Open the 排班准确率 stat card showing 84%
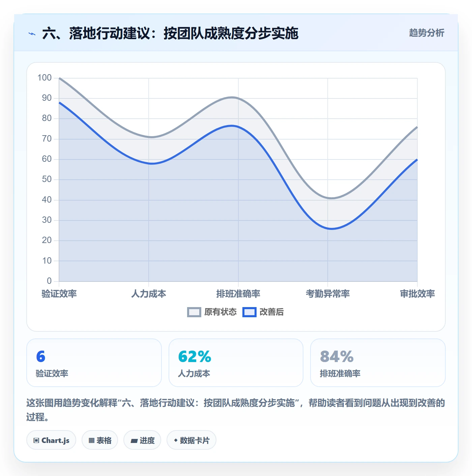The image size is (472, 476). tap(378, 363)
